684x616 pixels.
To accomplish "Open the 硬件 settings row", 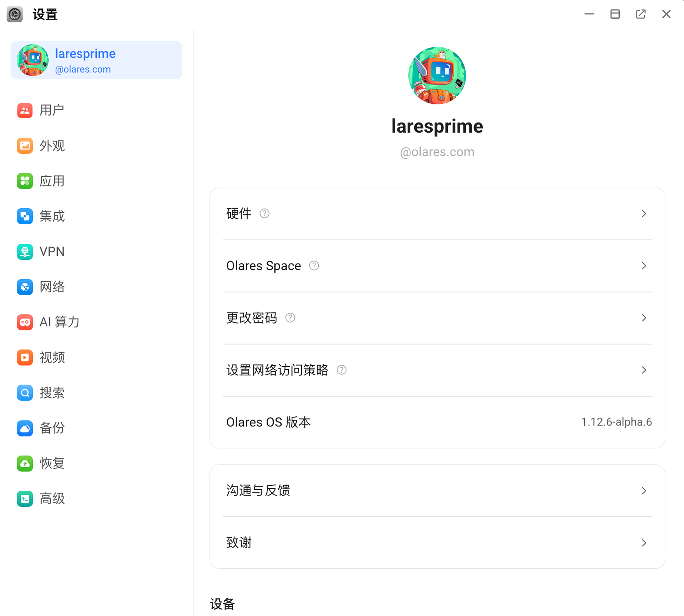I will (x=437, y=214).
